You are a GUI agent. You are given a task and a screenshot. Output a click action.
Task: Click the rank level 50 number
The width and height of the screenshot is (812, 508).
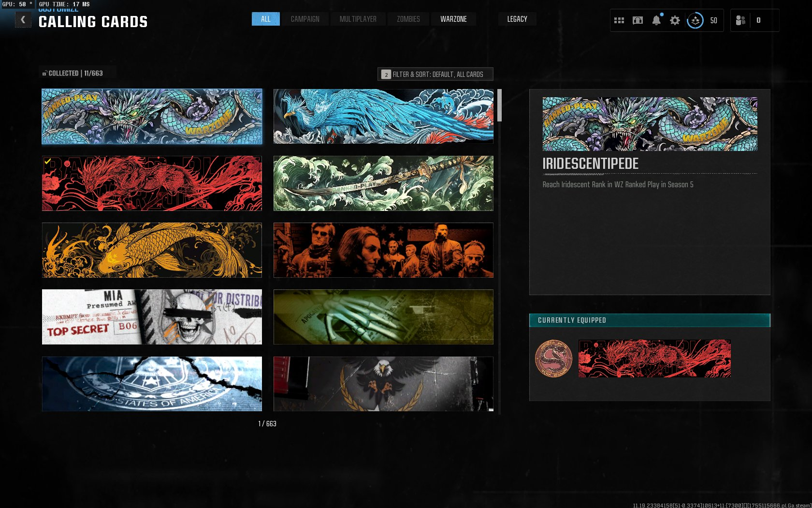click(x=713, y=20)
